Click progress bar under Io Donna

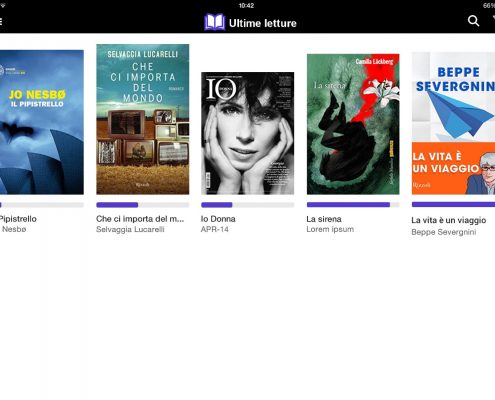pyautogui.click(x=248, y=205)
